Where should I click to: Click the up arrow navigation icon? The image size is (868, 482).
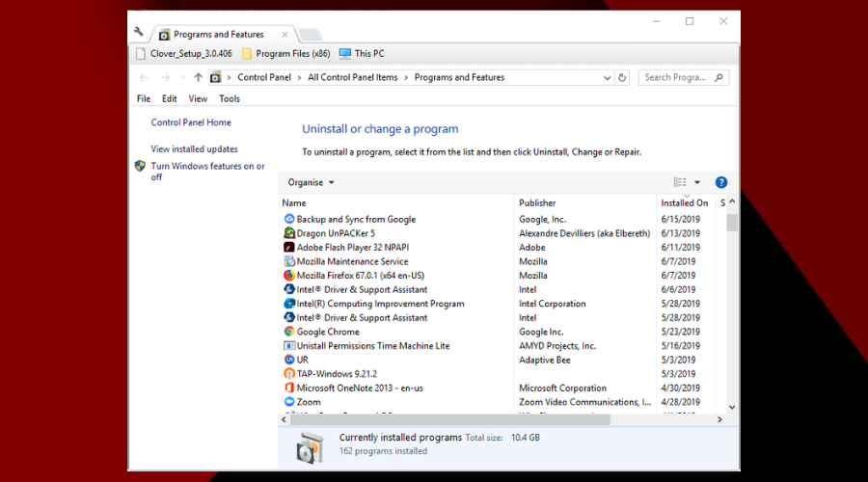point(198,77)
